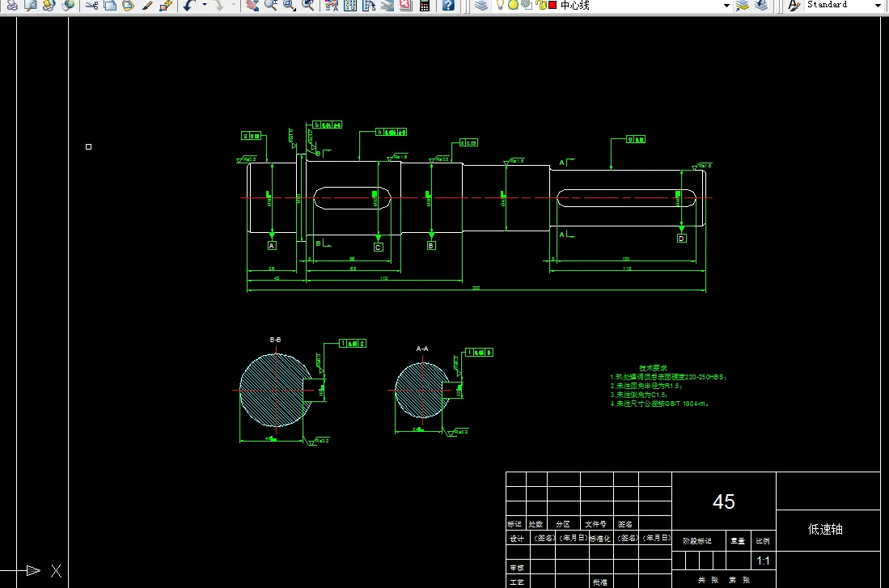Click material text 45 in title block

[x=724, y=501]
